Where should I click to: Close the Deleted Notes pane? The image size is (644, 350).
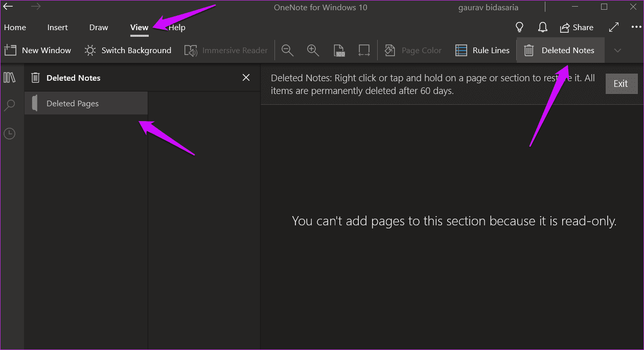[x=246, y=78]
